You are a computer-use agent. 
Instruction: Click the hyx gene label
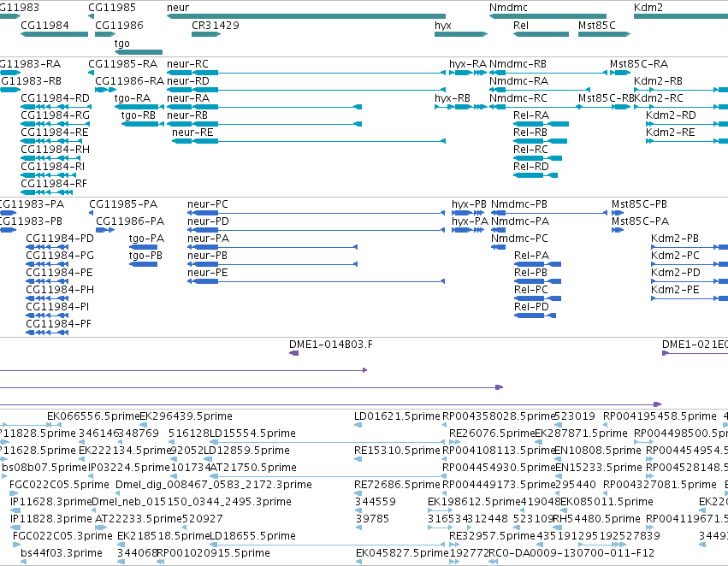coord(443,25)
